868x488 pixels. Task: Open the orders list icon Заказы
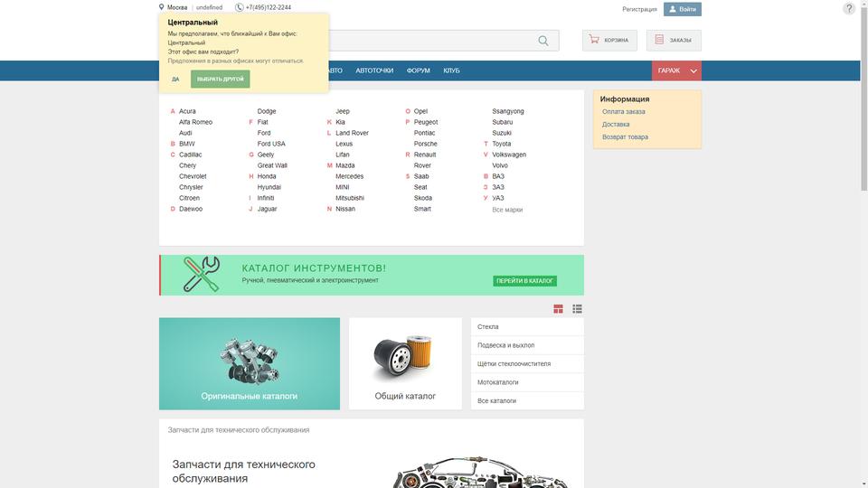click(659, 39)
